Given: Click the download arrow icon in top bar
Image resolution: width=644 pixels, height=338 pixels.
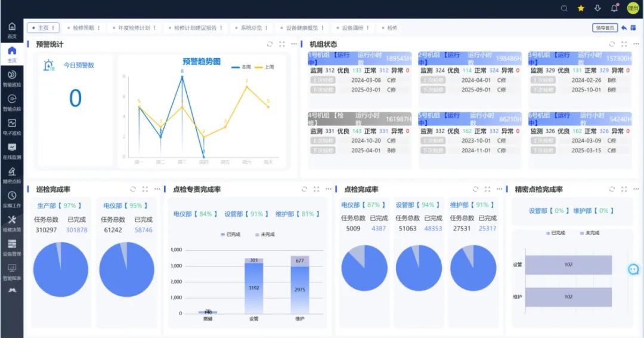Looking at the screenshot, I should 597,8.
